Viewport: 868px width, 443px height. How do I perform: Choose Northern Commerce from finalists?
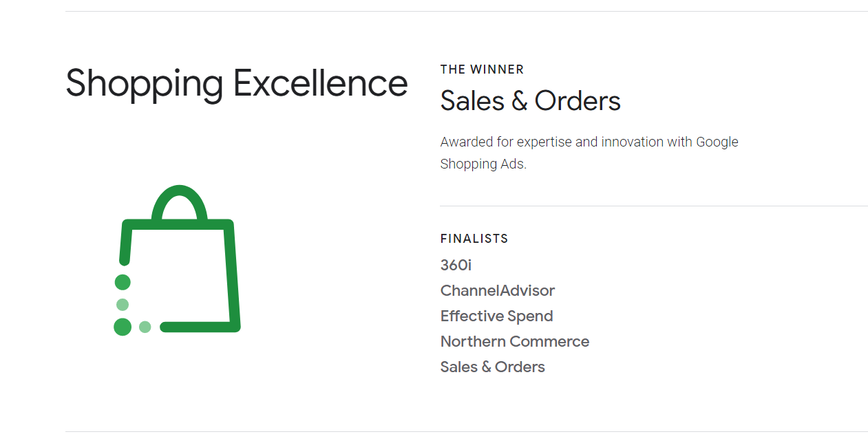point(514,341)
